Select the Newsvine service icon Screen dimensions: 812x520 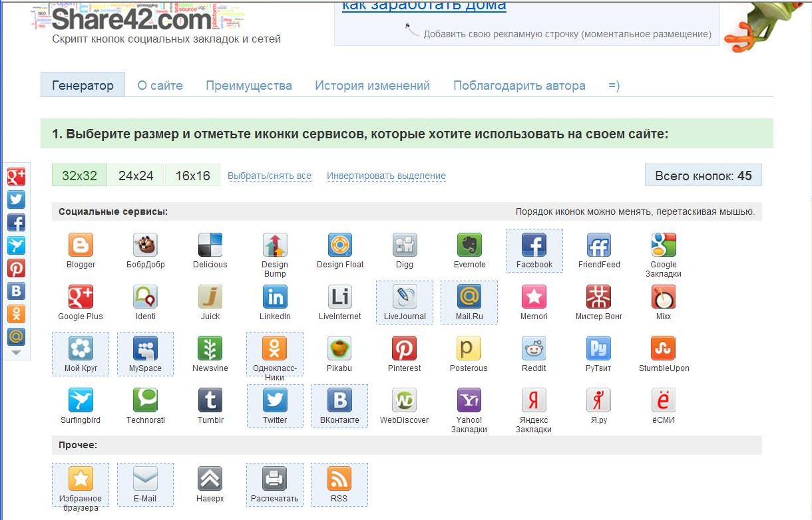(210, 348)
